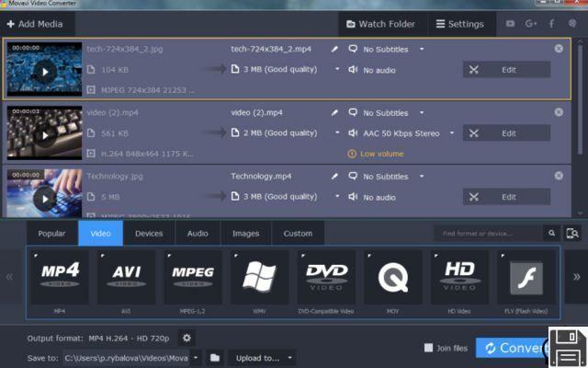Click the speaker icon beside AAC 50 Kbps Stereo
This screenshot has width=588, height=368.
[353, 132]
